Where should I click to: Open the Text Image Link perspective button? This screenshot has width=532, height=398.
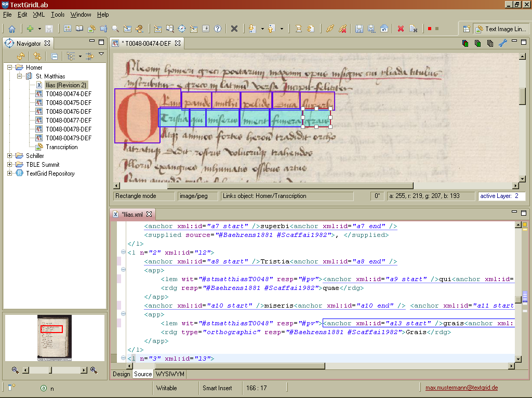click(x=501, y=29)
